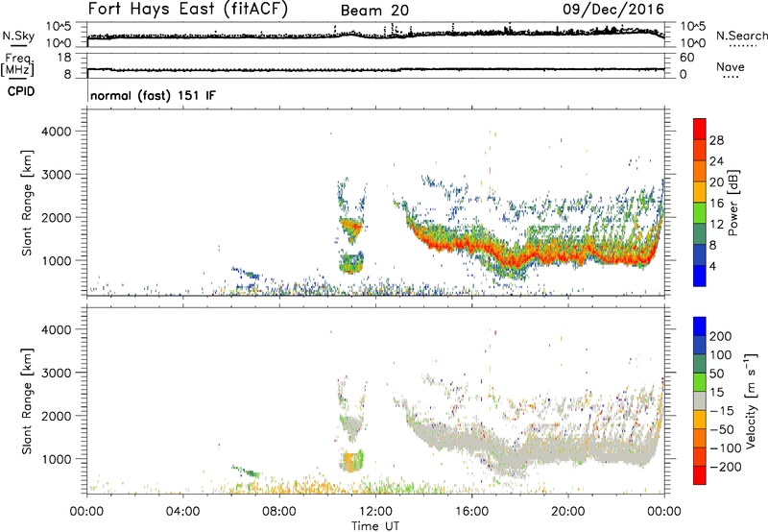
Task: Click the "Nave" legend label
Action: point(731,66)
